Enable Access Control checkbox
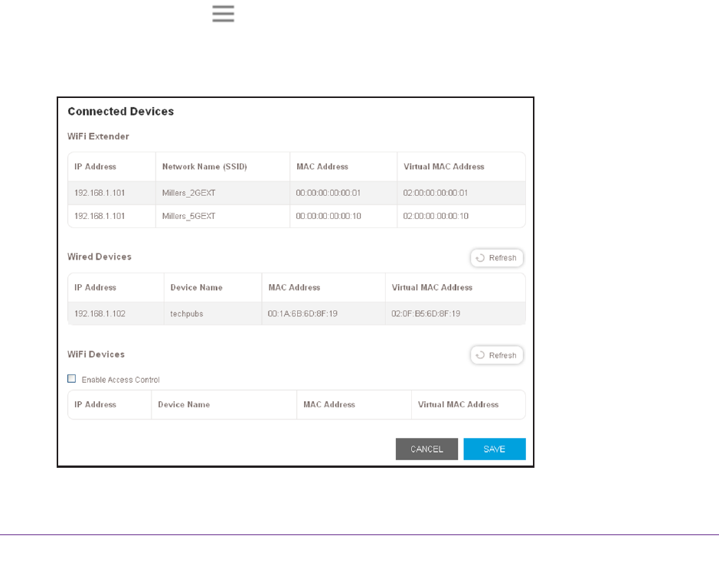 [x=71, y=379]
